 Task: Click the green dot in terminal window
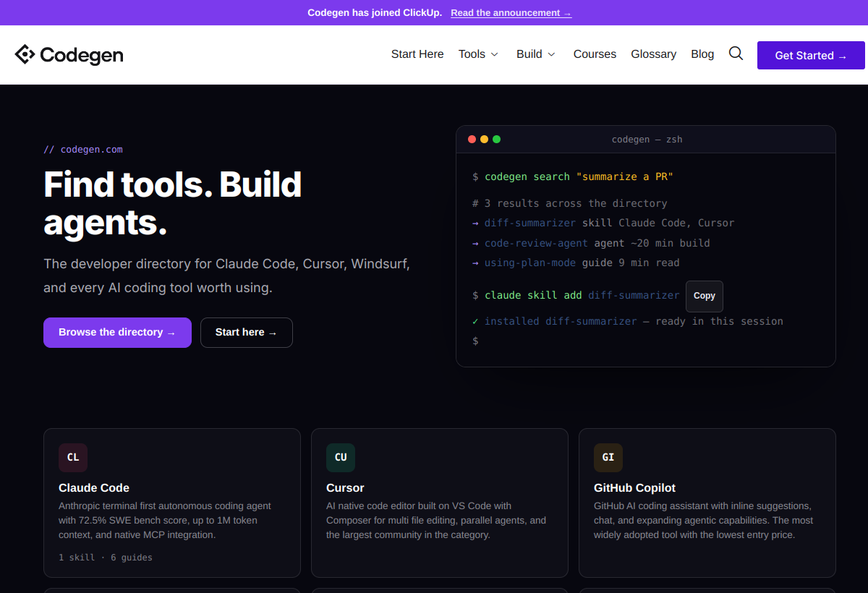point(497,139)
